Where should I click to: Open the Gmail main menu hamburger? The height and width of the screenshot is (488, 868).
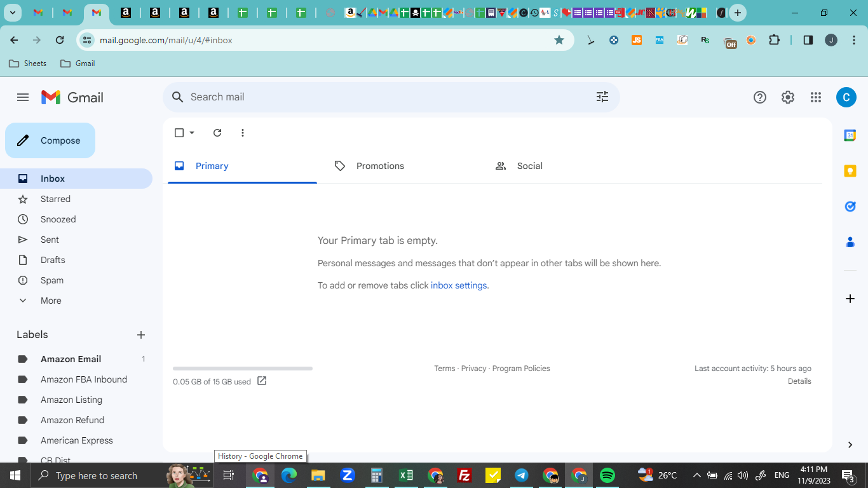[x=23, y=97]
